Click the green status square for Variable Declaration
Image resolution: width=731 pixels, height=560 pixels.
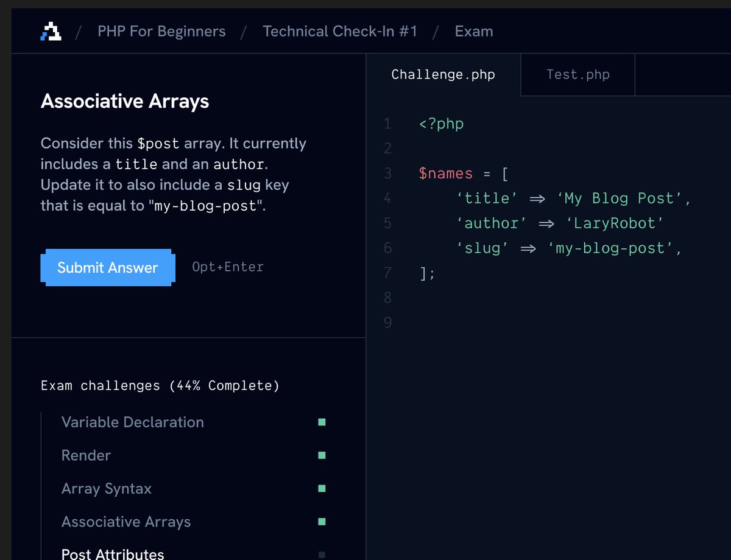(322, 422)
